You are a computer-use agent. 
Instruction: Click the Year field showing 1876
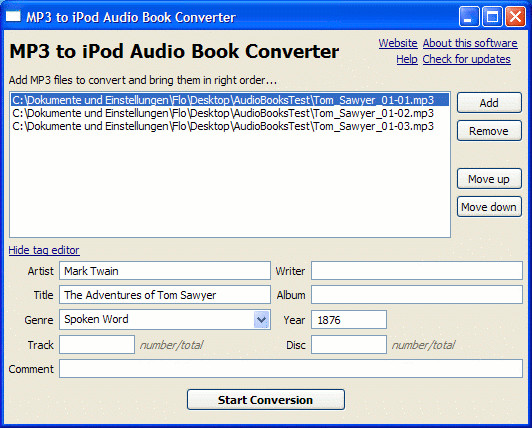pyautogui.click(x=349, y=319)
